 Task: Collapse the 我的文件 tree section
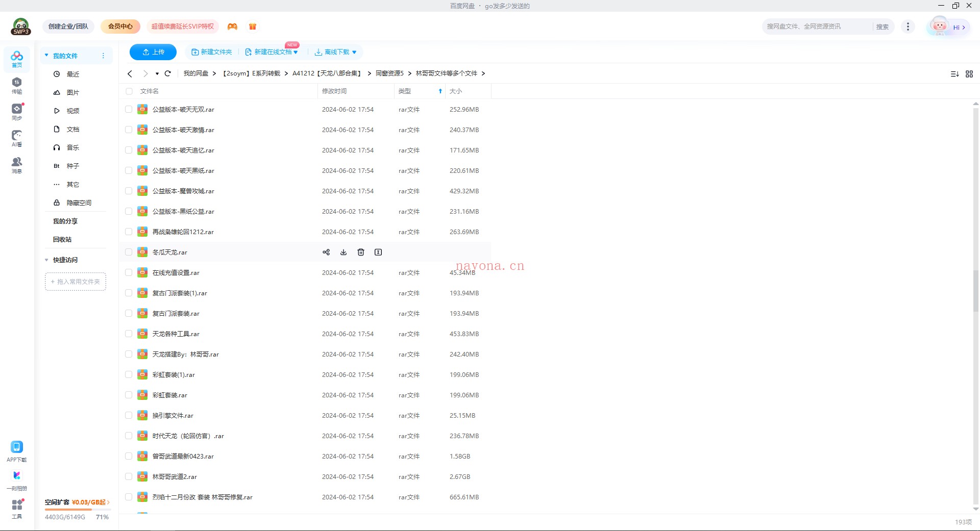tap(46, 55)
